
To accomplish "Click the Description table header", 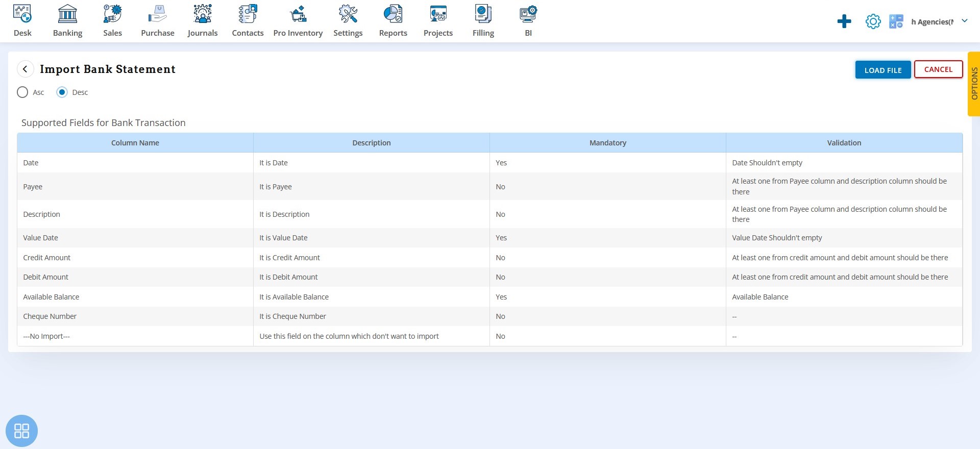I will pos(372,143).
